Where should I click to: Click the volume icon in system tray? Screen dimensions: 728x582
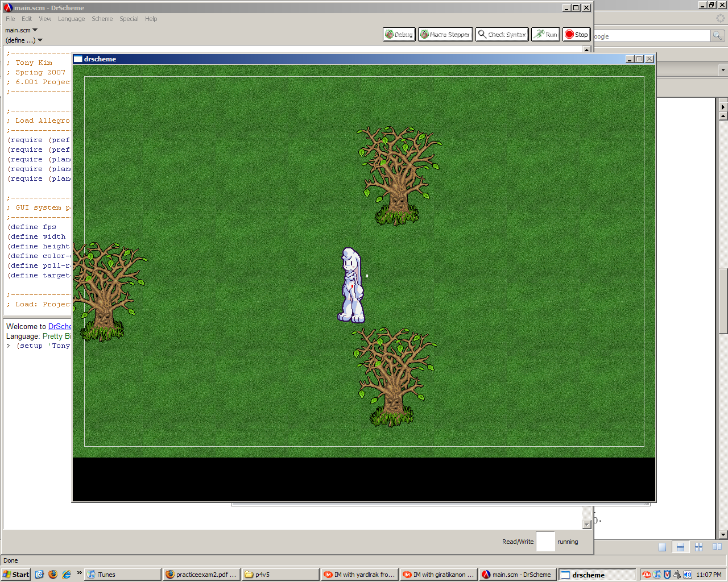coord(687,575)
